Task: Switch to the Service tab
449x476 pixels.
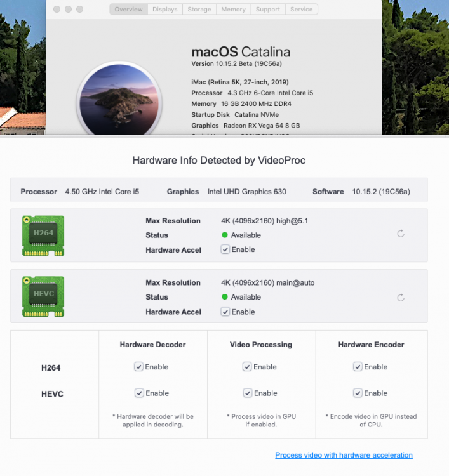Action: 302,9
